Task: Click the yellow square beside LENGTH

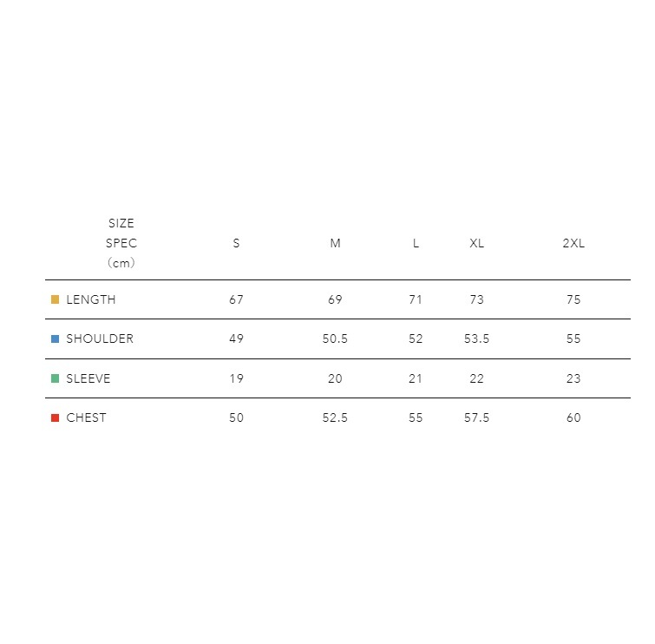Action: [x=56, y=299]
